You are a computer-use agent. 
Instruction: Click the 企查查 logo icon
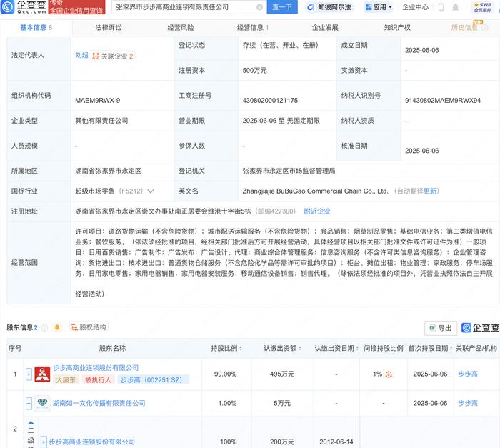click(x=8, y=7)
